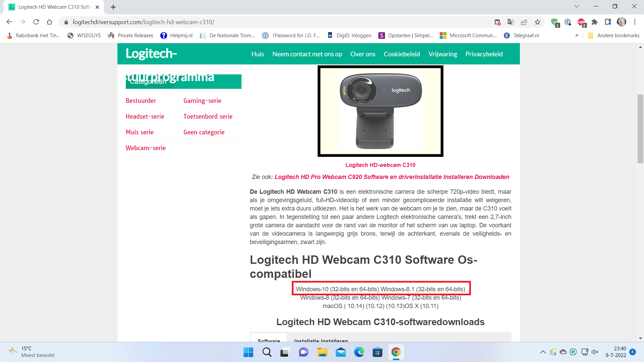
Task: Show hidden system tray icons
Action: [543, 352]
